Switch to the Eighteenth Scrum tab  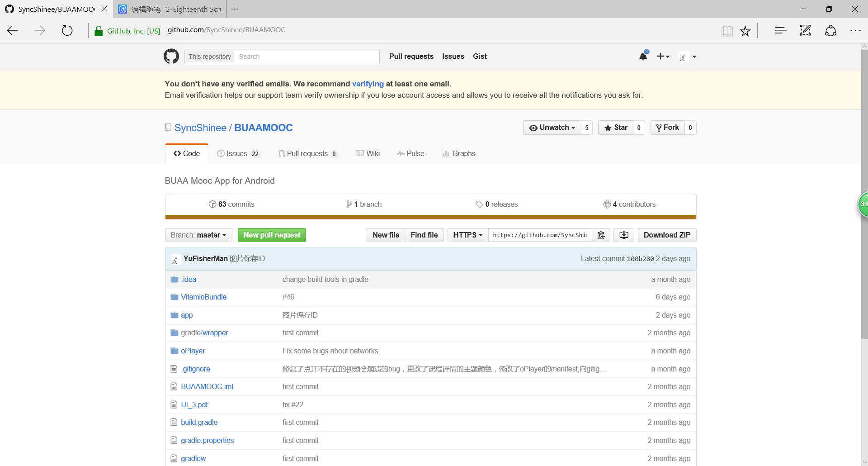(x=170, y=9)
